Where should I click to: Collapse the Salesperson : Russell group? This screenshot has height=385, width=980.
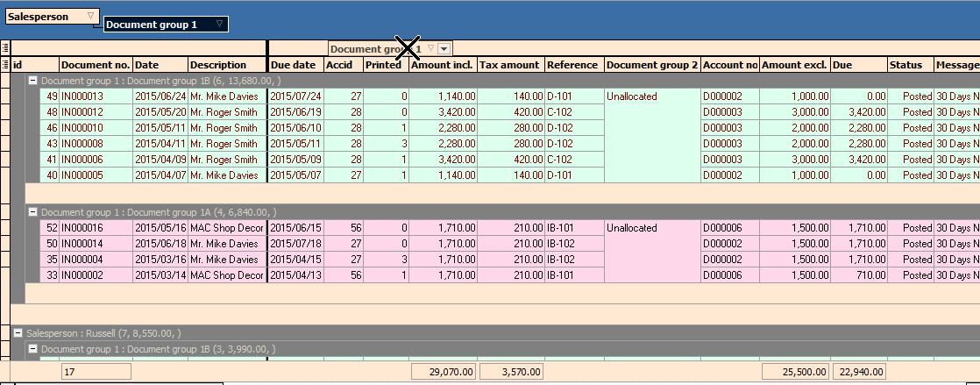click(18, 333)
